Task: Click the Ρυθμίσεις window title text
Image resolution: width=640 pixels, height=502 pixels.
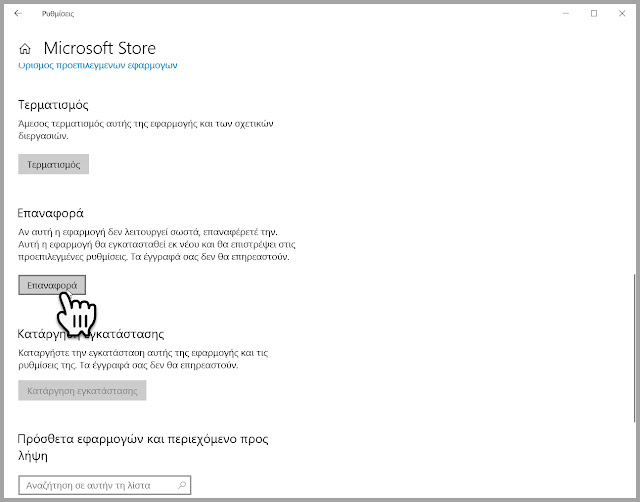Action: point(58,14)
